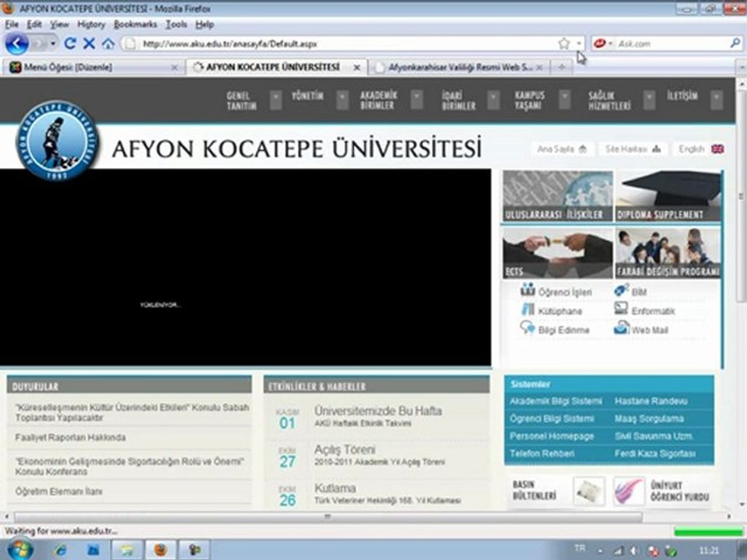Screen dimensions: 747x560
Task: Open the Windows Start menu orb
Action: [19, 549]
